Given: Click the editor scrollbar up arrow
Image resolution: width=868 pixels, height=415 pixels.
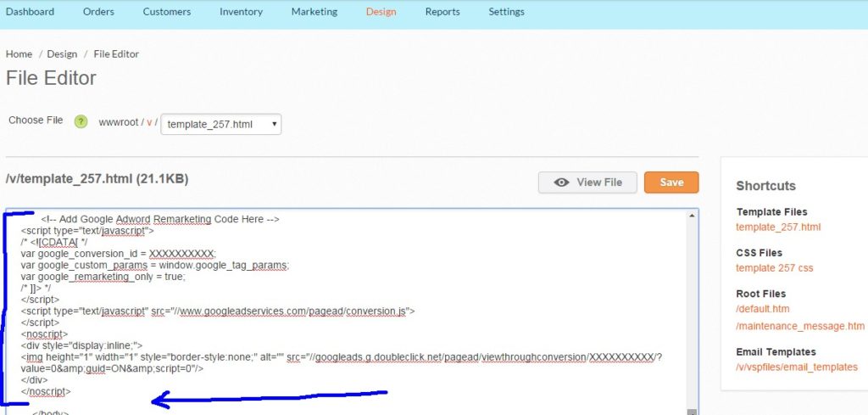Looking at the screenshot, I should [x=692, y=216].
